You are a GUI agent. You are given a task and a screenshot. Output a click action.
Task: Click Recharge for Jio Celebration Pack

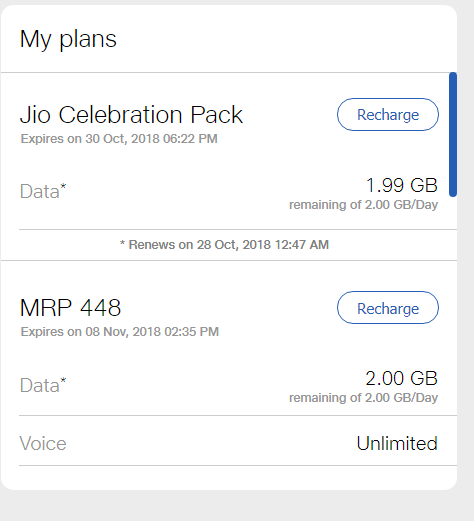click(388, 114)
